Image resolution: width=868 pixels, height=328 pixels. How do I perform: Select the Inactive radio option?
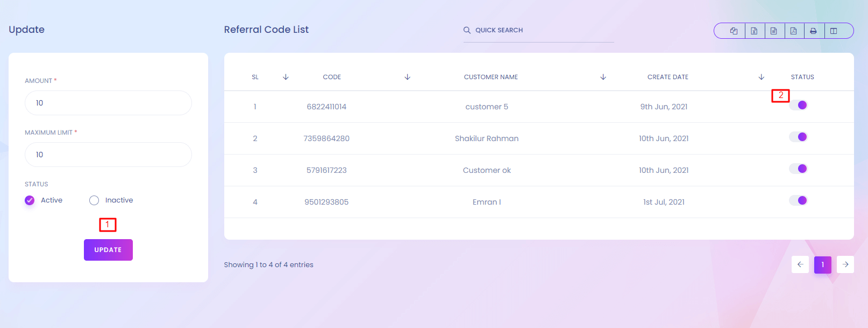coord(94,200)
